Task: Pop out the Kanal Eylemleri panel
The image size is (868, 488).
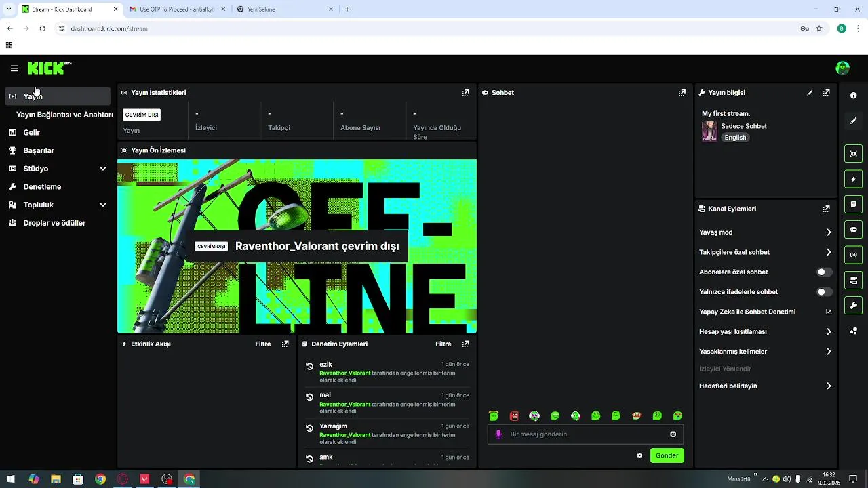Action: (x=827, y=209)
